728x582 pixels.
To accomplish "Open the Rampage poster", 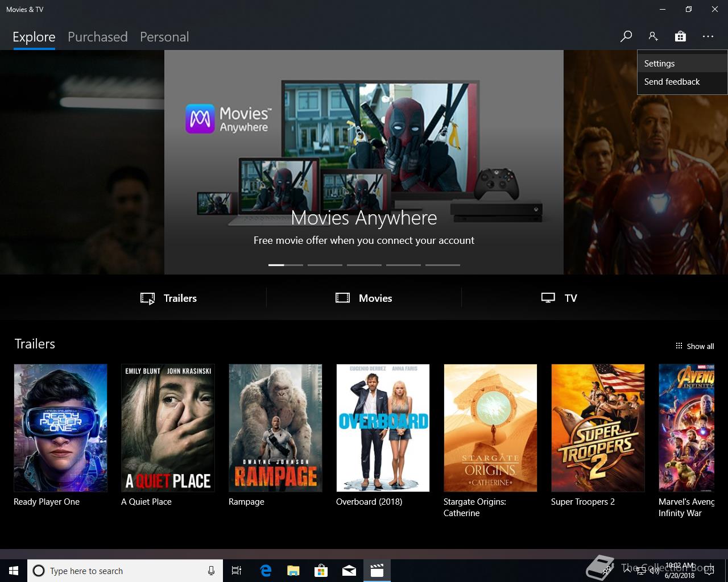I will coord(275,428).
